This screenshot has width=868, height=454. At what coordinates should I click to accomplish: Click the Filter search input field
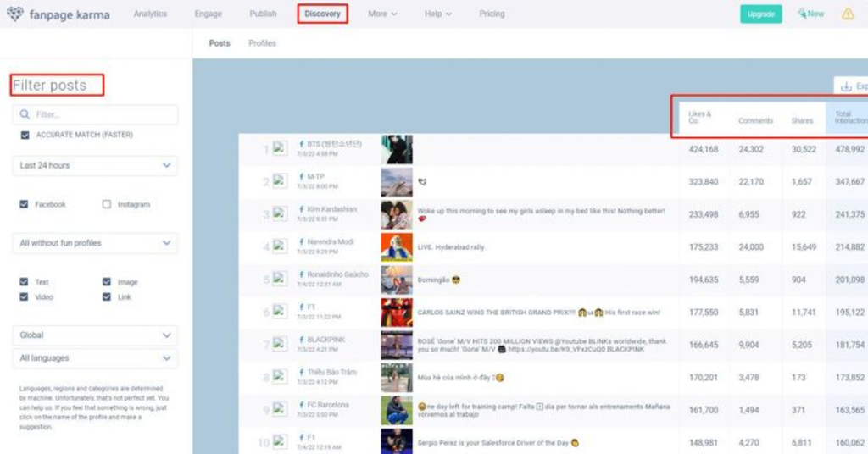tap(95, 114)
